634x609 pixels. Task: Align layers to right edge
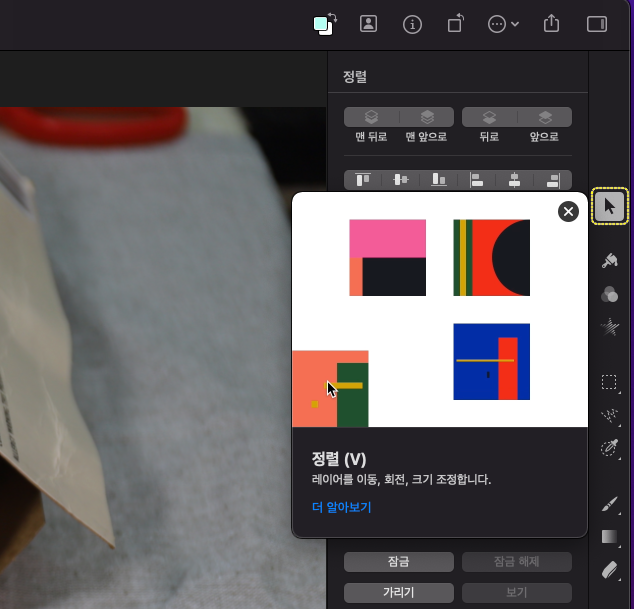pos(553,180)
